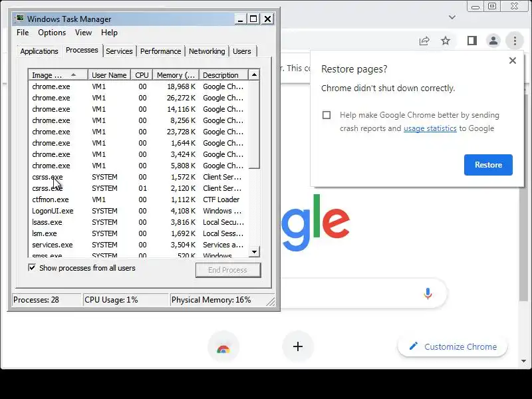Open the Chrome side panel icon
Viewport: 532px width, 399px height.
click(x=472, y=41)
